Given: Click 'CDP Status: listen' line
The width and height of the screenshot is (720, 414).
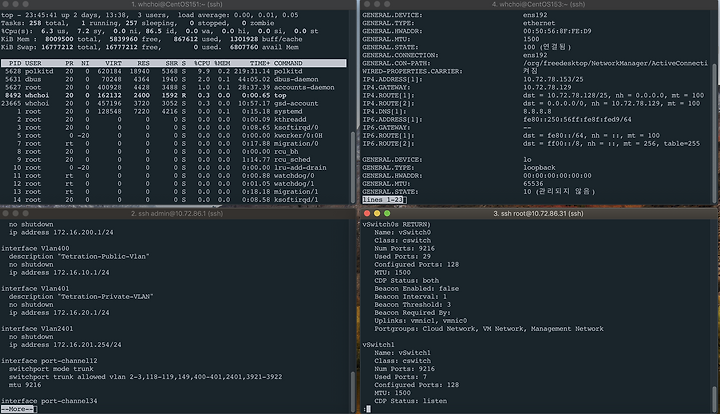Looking at the screenshot, I should [411, 401].
